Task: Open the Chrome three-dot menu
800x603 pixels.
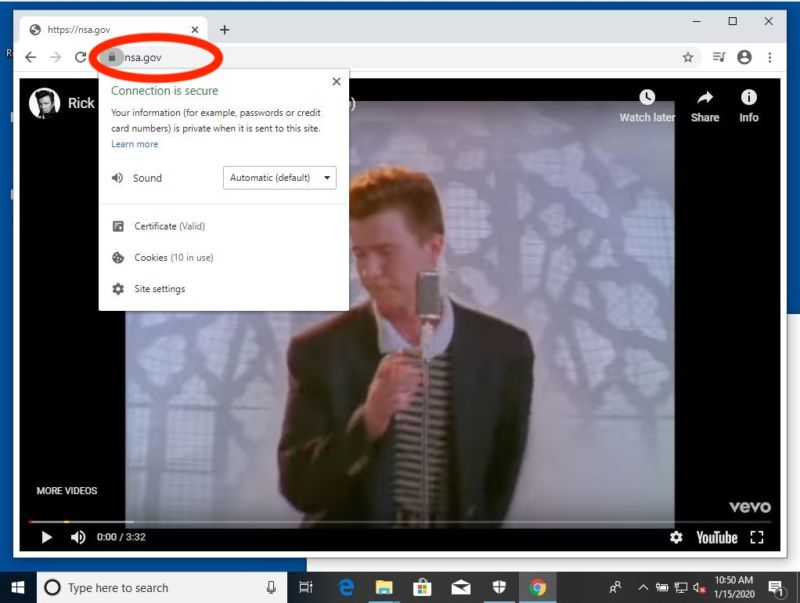Action: pos(768,58)
